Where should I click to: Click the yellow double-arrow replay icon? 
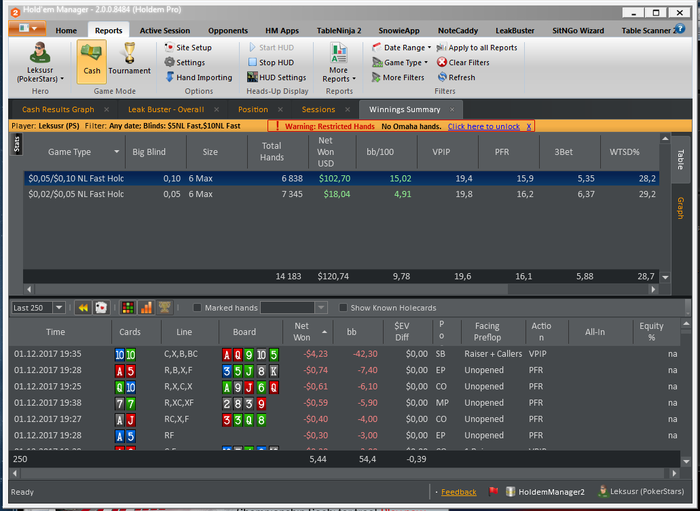point(83,307)
